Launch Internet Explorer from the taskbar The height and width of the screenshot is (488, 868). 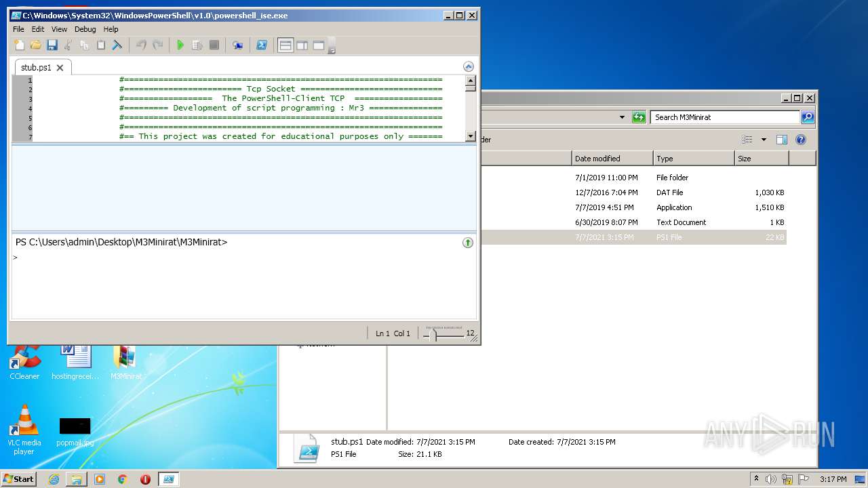(x=54, y=479)
